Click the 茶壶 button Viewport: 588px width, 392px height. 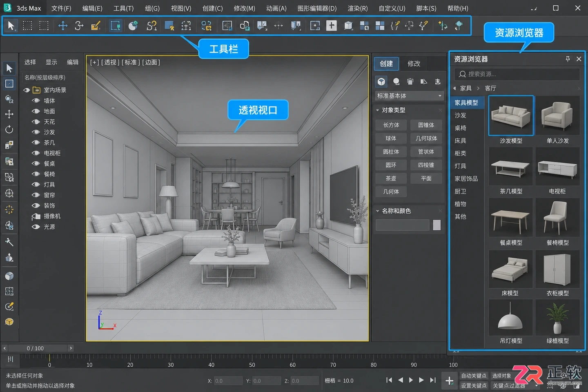point(391,178)
